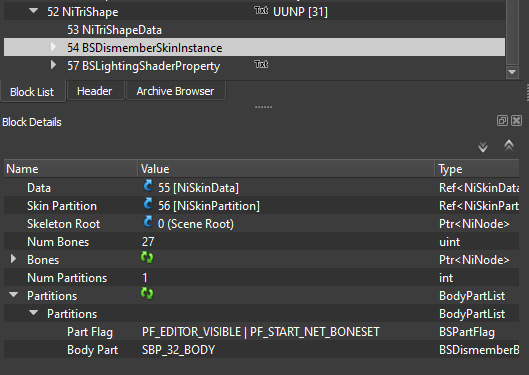Select the 53 NiTriShapeData block

(114, 30)
